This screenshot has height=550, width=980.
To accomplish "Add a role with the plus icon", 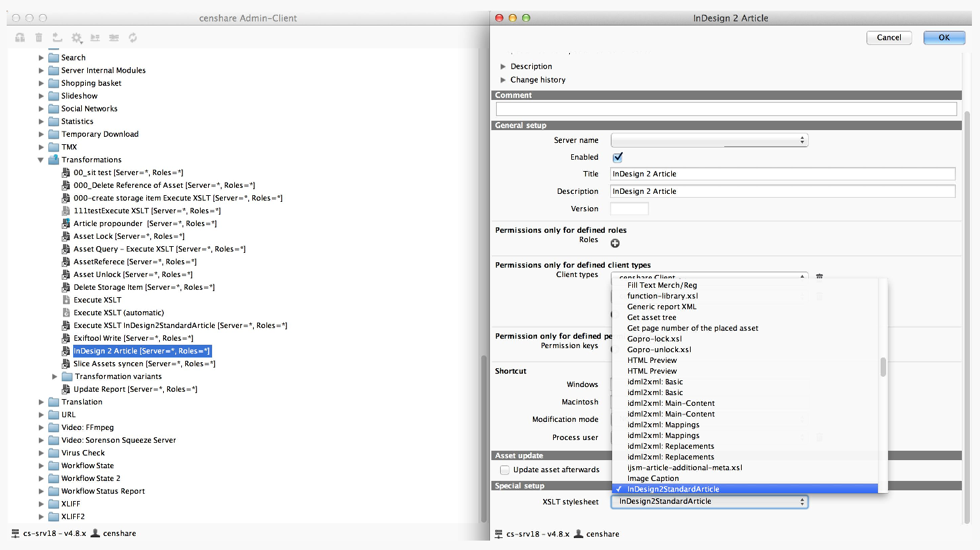I will tap(615, 243).
